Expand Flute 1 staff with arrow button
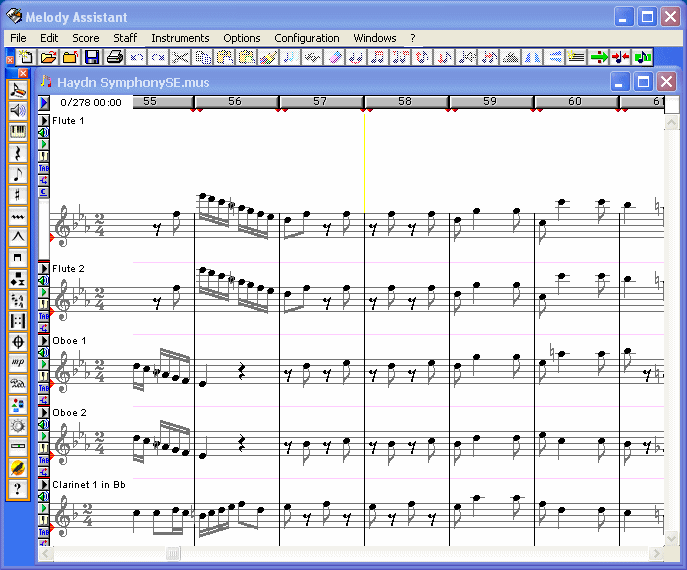This screenshot has width=687, height=570. (x=44, y=120)
